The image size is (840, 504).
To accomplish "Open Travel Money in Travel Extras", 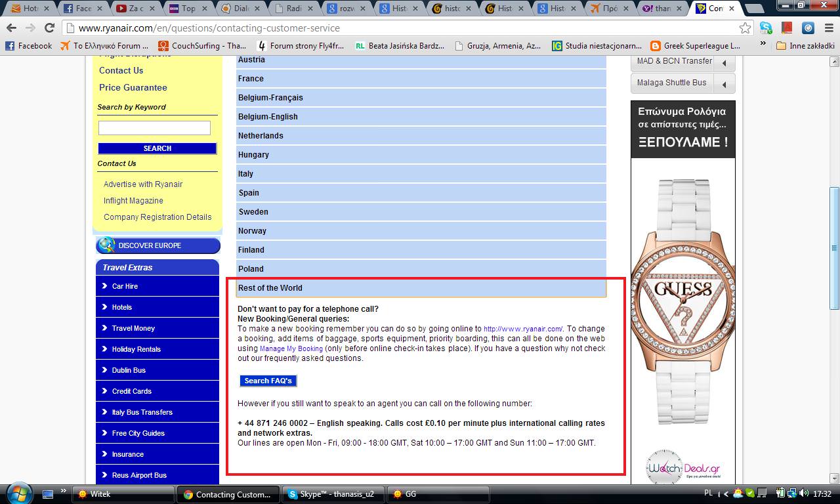I will point(157,328).
